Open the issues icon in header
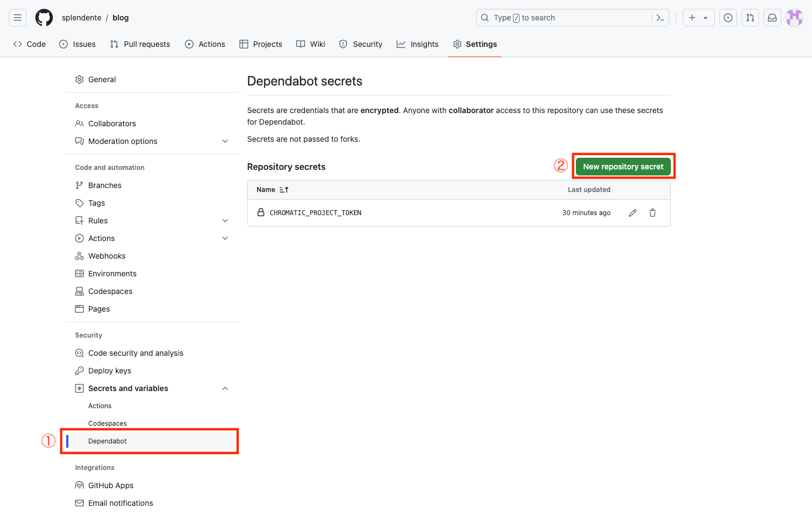This screenshot has height=529, width=812. point(728,18)
